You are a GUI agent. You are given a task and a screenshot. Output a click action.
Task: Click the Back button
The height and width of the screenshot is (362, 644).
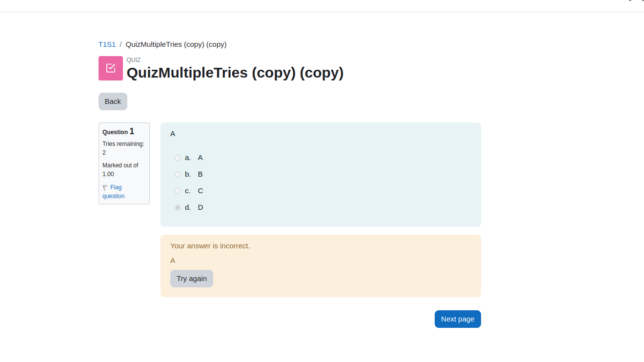113,101
